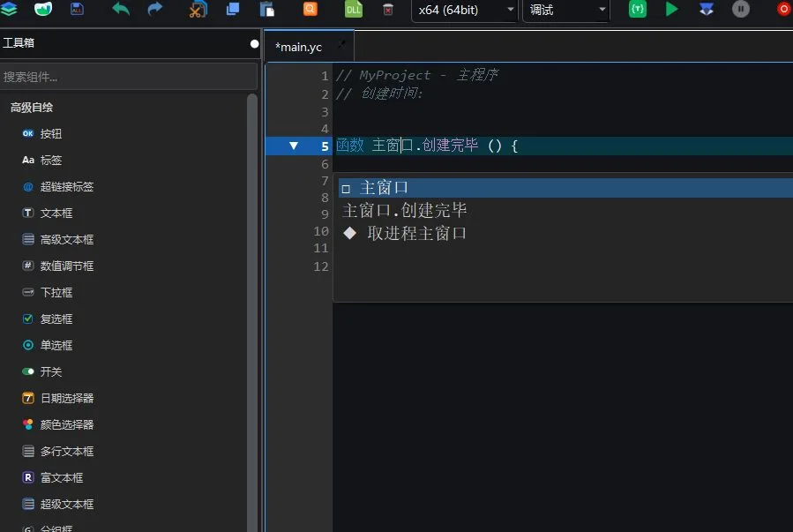This screenshot has height=532, width=793.
Task: Open search with the orange magnifier icon
Action: [310, 9]
